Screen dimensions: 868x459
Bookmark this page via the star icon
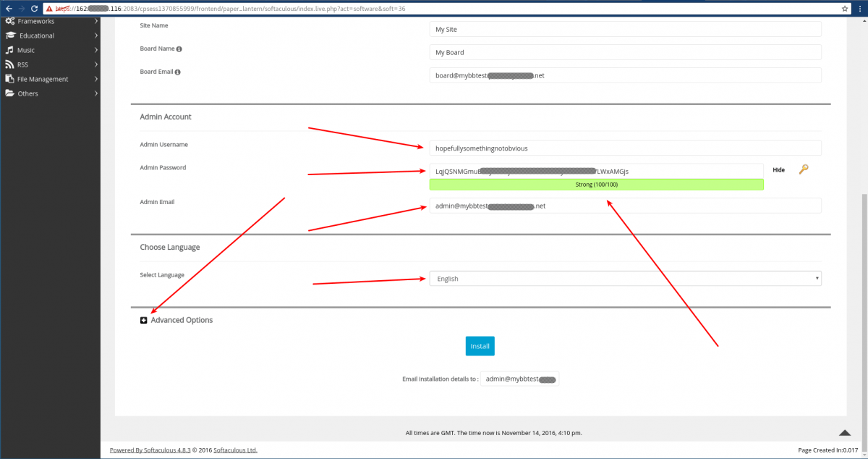[844, 9]
